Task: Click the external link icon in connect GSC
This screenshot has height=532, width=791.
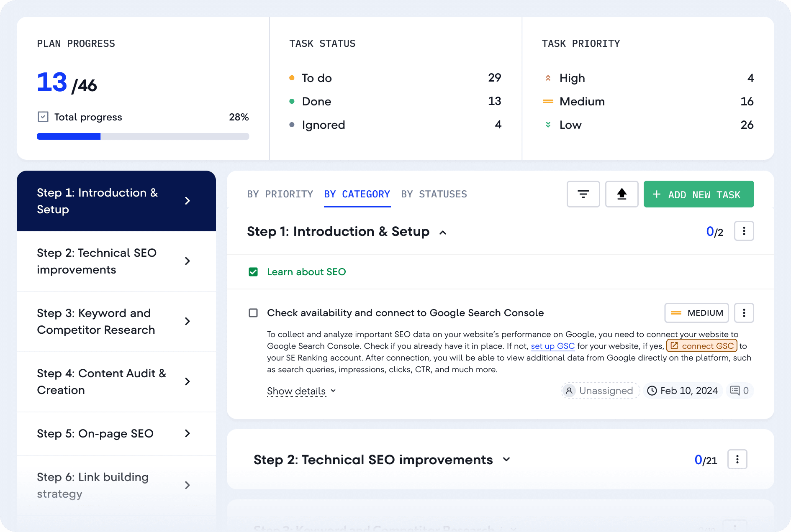Action: (674, 345)
